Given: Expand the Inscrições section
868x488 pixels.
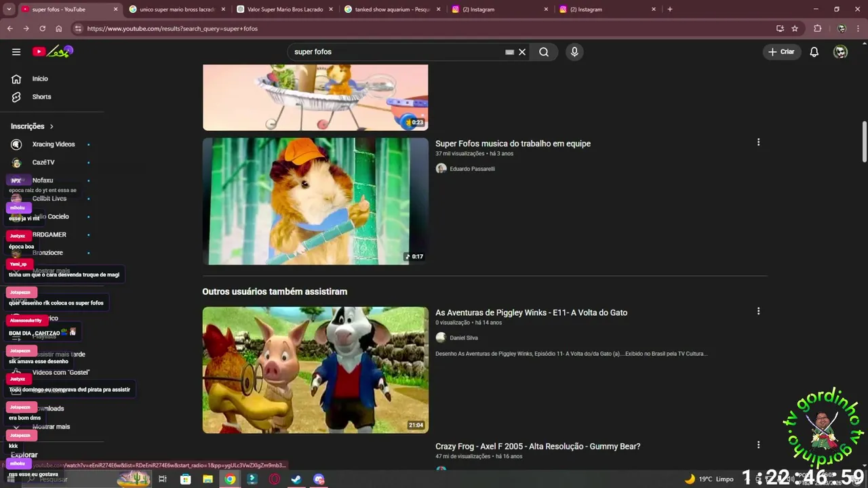Looking at the screenshot, I should click(x=33, y=126).
